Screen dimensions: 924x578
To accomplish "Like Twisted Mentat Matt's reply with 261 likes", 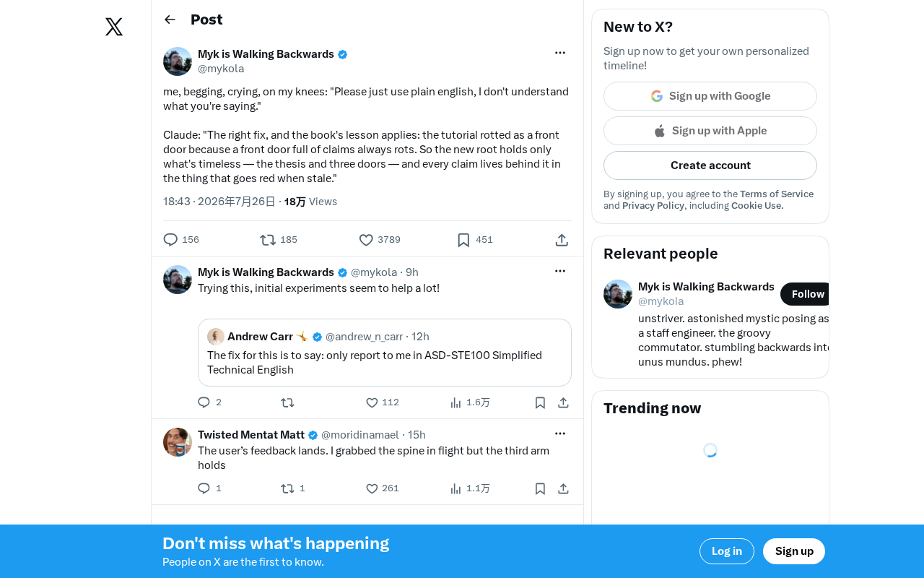I will 382,488.
